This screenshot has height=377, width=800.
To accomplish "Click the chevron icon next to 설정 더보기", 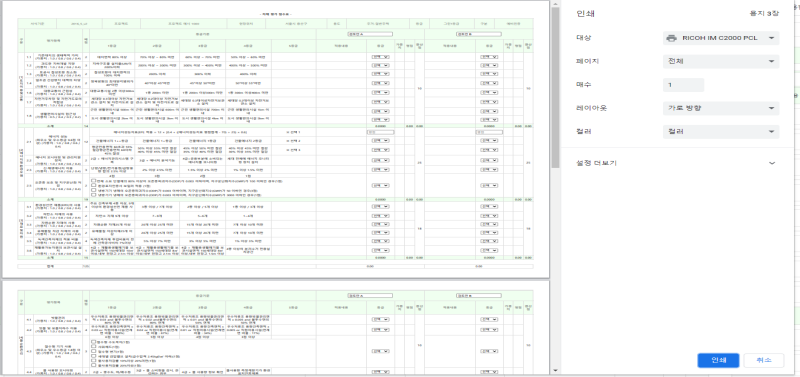I will [771, 163].
